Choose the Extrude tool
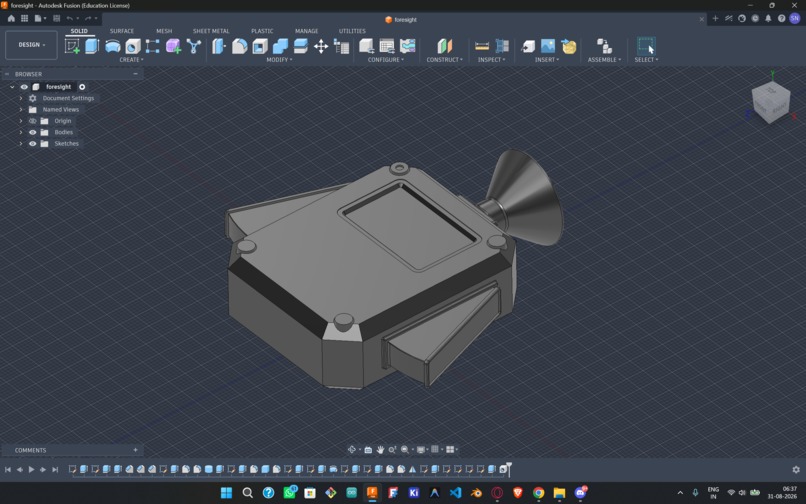This screenshot has width=806, height=504. click(92, 46)
